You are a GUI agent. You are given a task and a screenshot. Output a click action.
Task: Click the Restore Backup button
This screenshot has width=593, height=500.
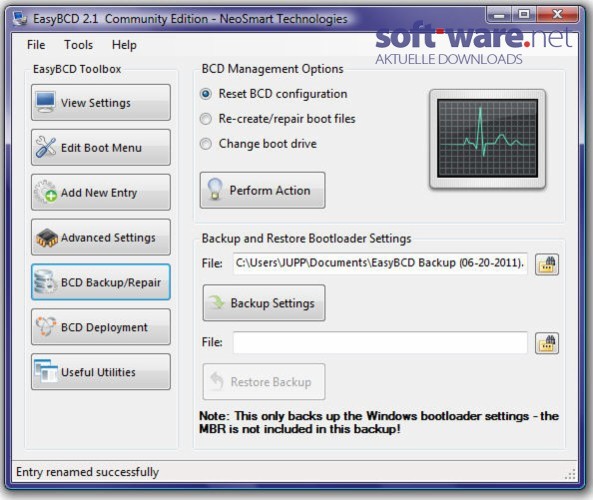[x=264, y=382]
